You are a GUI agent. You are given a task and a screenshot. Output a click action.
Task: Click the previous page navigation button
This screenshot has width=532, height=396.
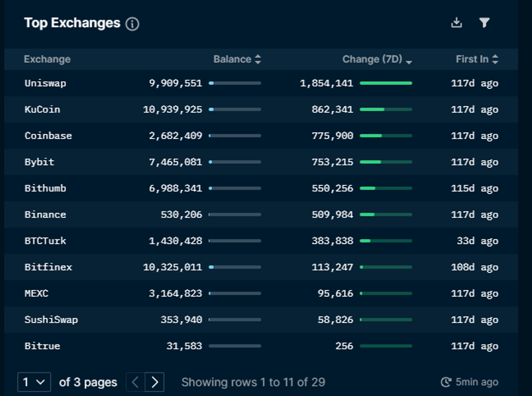135,382
